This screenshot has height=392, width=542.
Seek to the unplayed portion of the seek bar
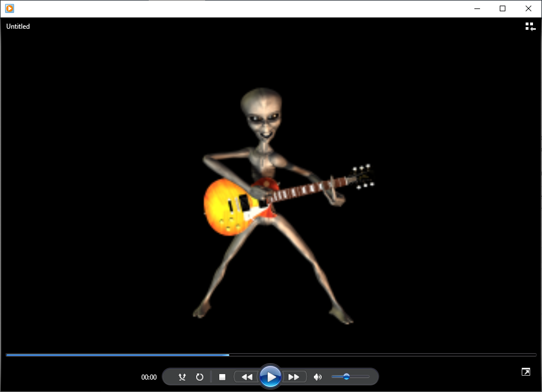click(383, 355)
